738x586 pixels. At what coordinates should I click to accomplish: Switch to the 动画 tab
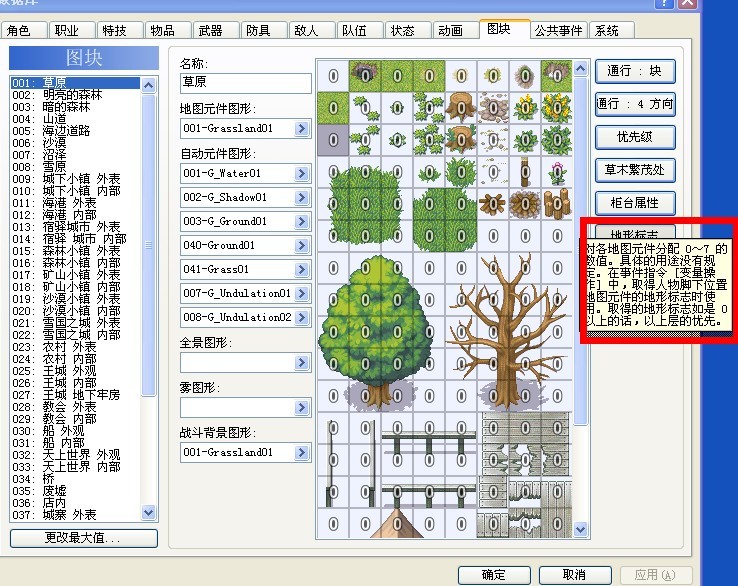[456, 31]
